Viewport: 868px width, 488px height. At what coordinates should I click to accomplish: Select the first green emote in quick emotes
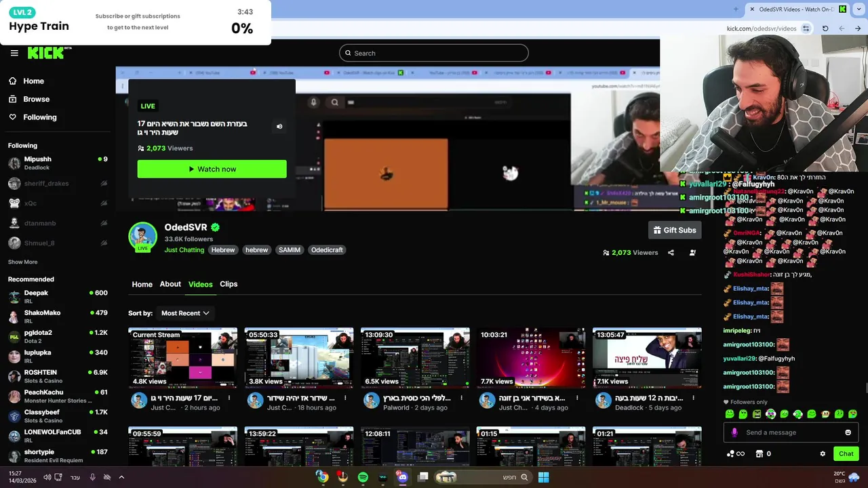pyautogui.click(x=730, y=414)
